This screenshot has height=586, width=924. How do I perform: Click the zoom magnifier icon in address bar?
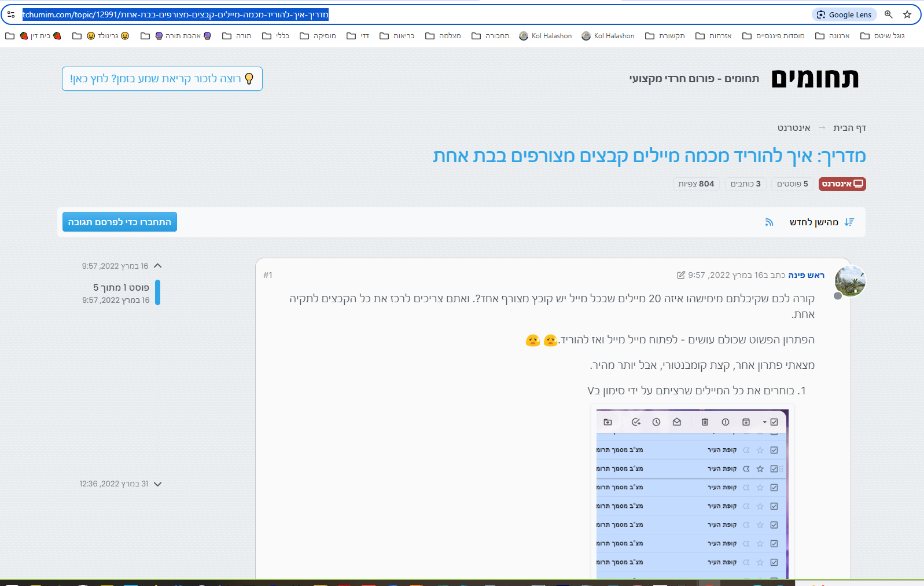889,14
